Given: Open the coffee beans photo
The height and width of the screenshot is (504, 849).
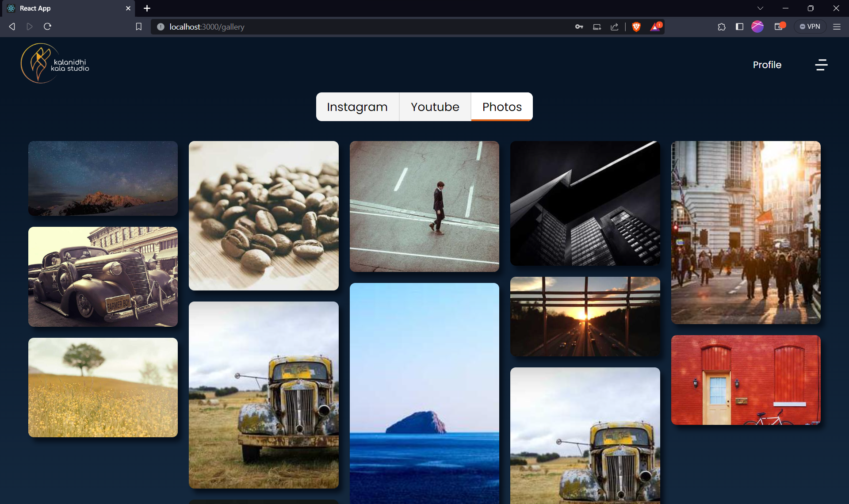Looking at the screenshot, I should point(264,216).
